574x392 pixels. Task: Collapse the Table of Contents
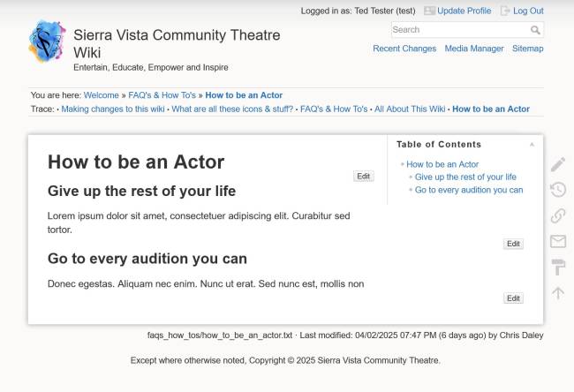pos(532,144)
